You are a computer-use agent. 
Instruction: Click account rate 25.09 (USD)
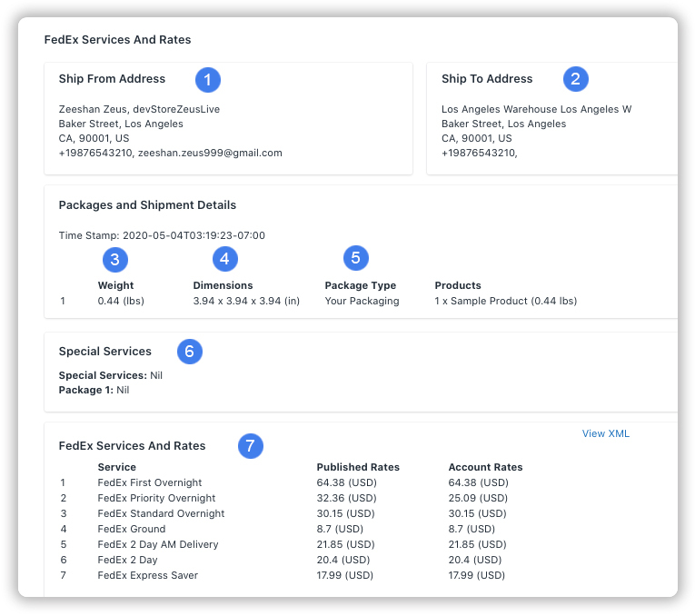tap(478, 498)
